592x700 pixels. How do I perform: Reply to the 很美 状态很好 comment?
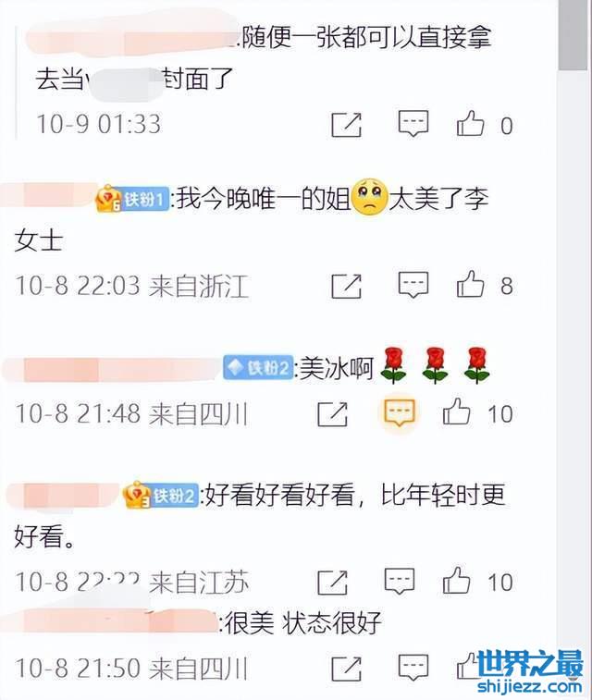click(x=413, y=667)
